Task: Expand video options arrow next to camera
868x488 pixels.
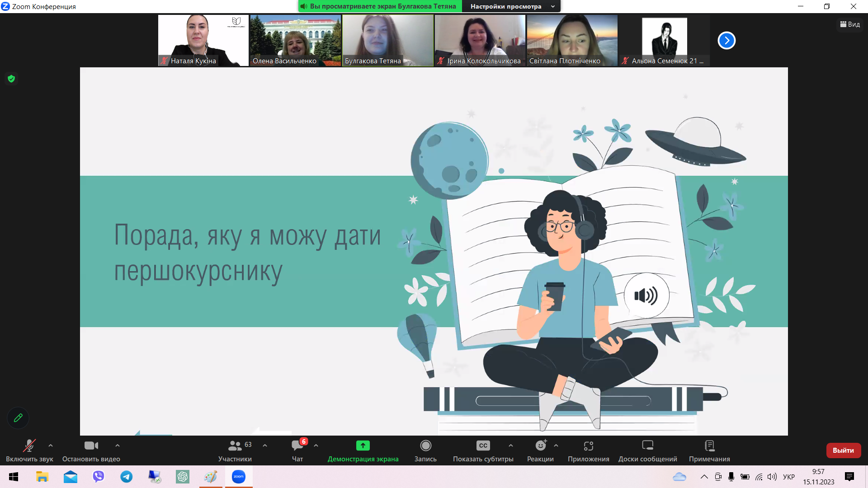Action: [x=118, y=446]
